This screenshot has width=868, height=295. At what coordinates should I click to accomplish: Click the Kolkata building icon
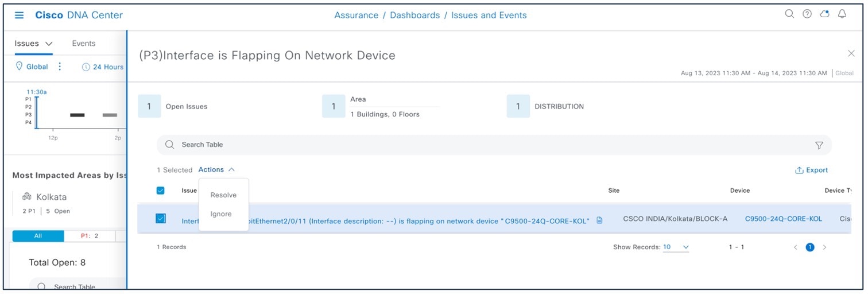[x=26, y=197]
